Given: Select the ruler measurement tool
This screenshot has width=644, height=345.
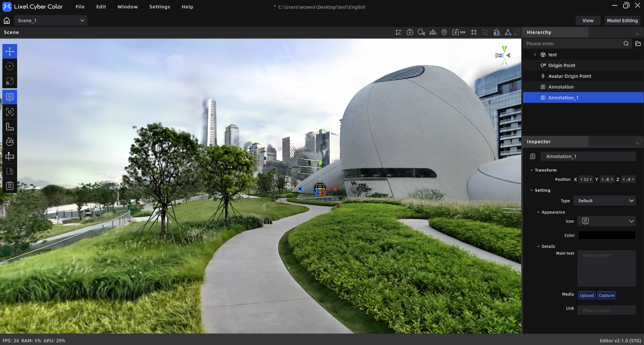Looking at the screenshot, I should pyautogui.click(x=10, y=127).
